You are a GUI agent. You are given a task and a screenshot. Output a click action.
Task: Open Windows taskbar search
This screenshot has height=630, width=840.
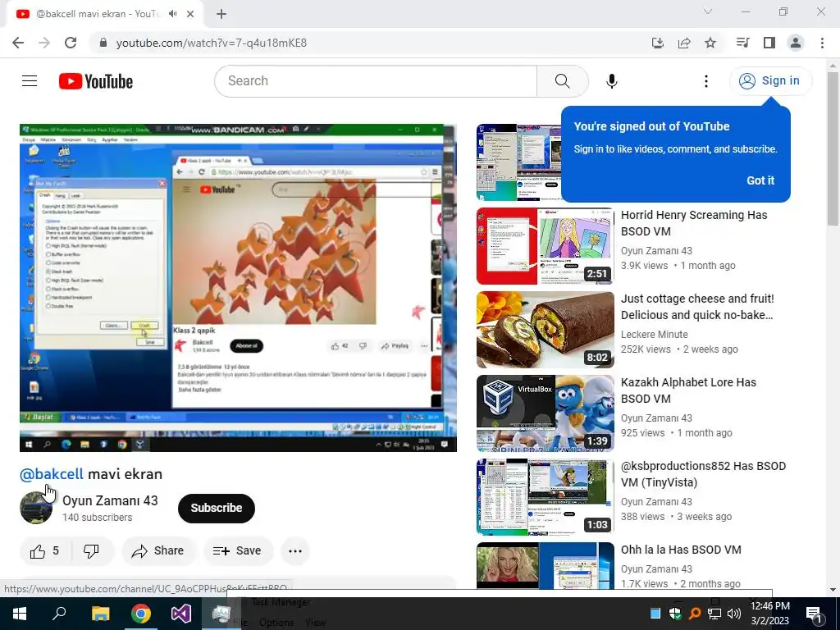point(59,614)
